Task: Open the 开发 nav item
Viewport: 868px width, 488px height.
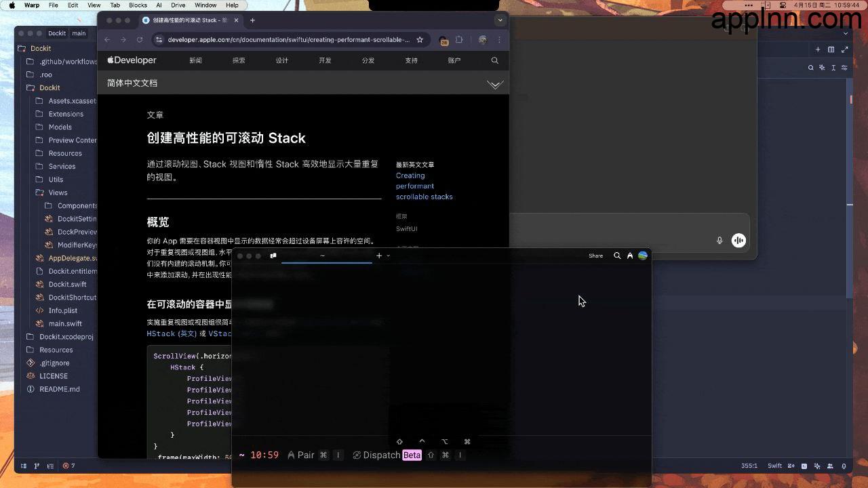Action: pos(325,60)
